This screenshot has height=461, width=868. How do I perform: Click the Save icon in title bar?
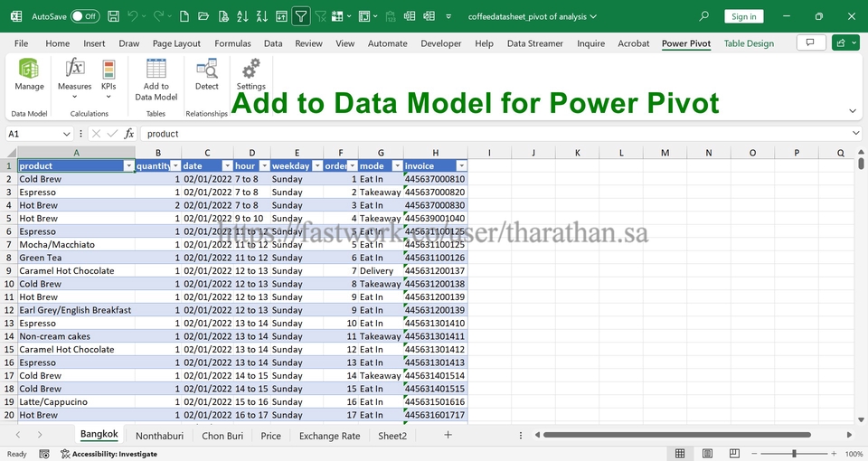tap(113, 16)
